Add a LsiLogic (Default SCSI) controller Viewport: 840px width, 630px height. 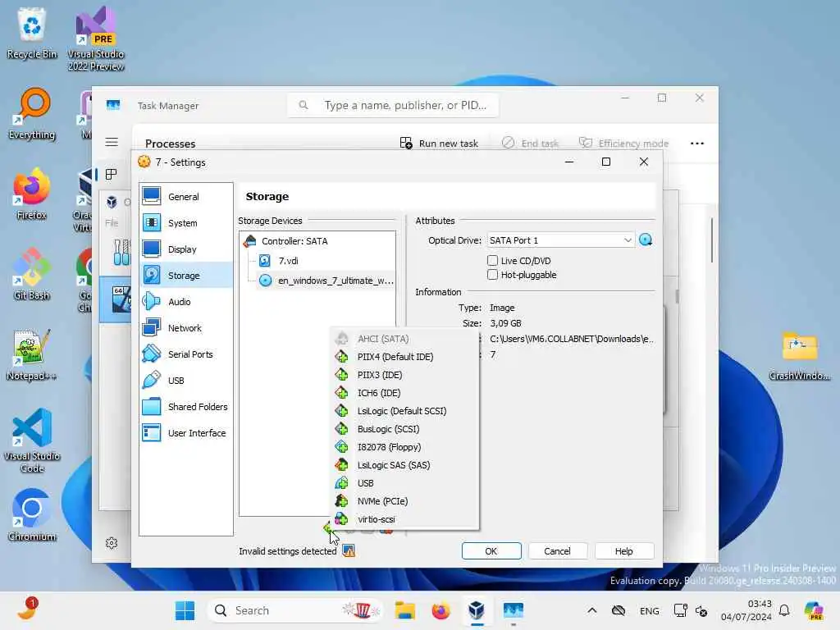[x=404, y=411]
